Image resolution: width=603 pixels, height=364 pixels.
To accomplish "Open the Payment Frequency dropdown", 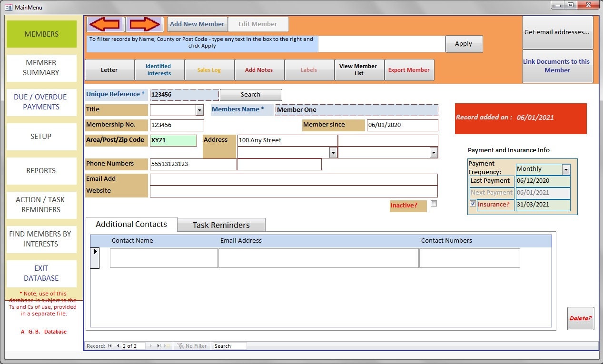I will click(x=566, y=169).
